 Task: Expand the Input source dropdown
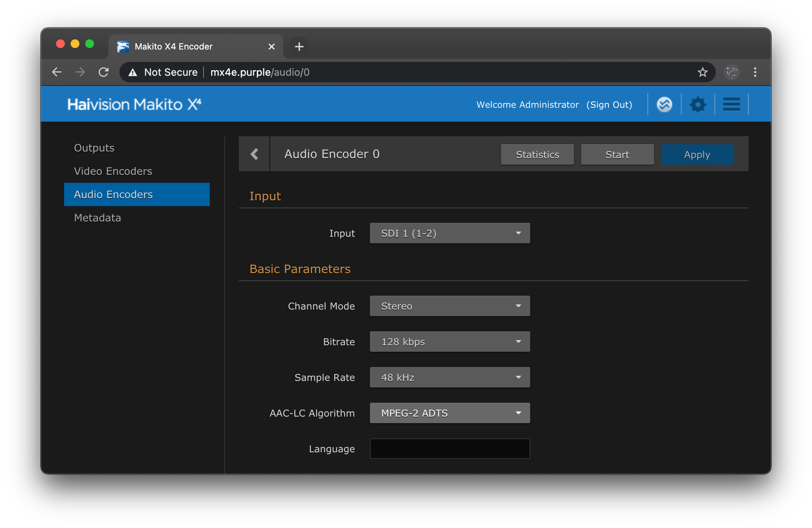coord(450,233)
